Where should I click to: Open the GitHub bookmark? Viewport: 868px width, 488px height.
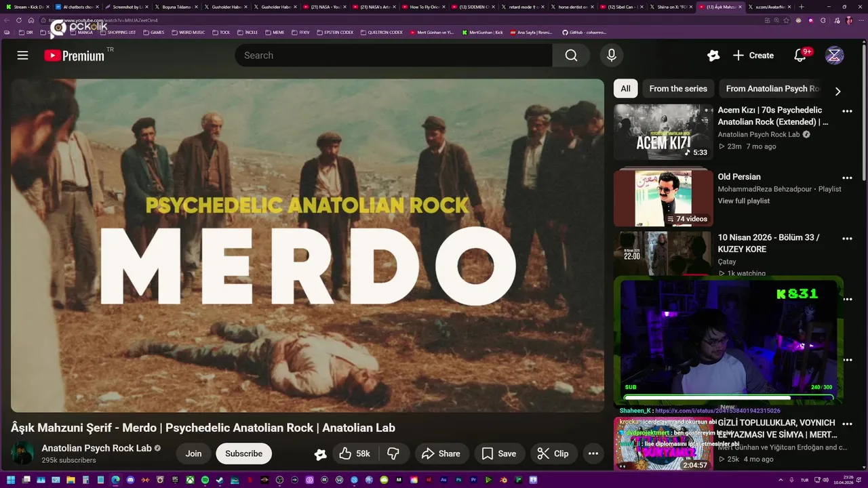(584, 33)
